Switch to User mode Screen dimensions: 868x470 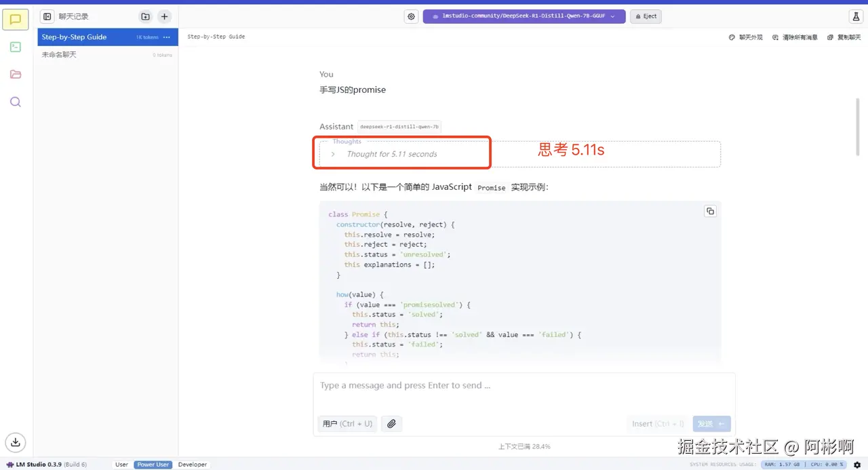pos(121,465)
